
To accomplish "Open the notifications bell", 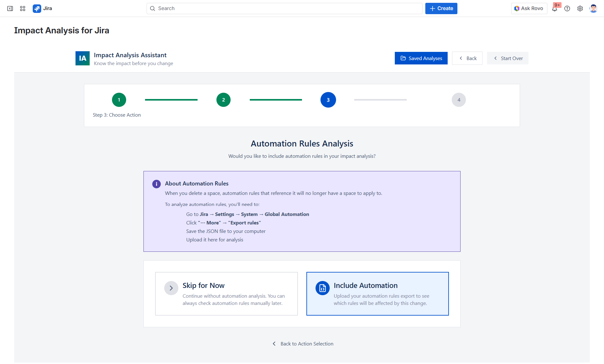I will point(555,8).
